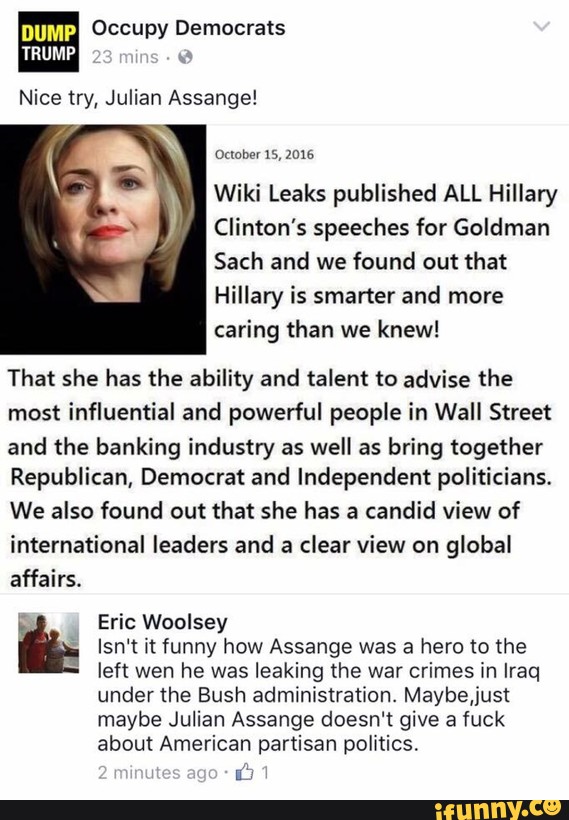This screenshot has width=569, height=820.
Task: Open Eric Woolsey's profile photo
Action: click(49, 643)
